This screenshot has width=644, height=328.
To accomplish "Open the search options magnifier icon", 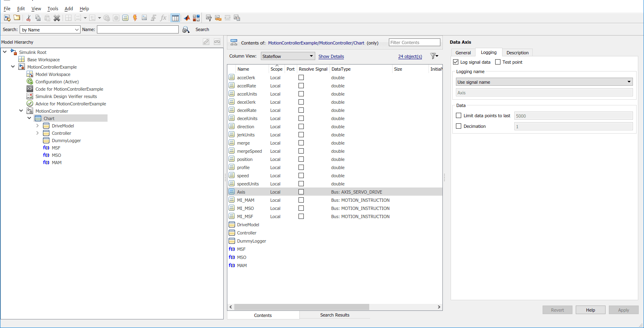I will click(186, 30).
